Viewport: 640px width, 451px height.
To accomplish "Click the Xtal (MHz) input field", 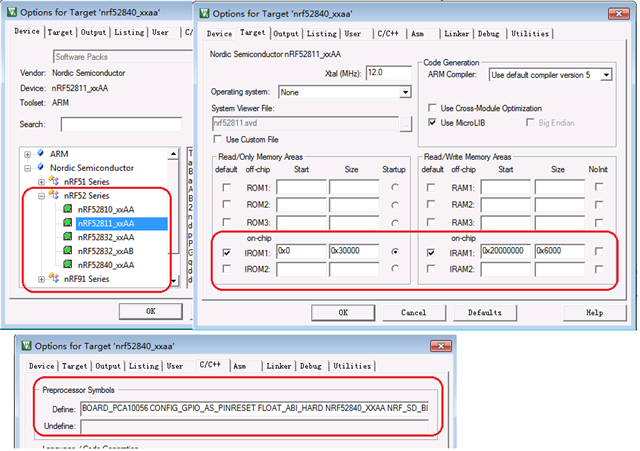I will click(389, 73).
